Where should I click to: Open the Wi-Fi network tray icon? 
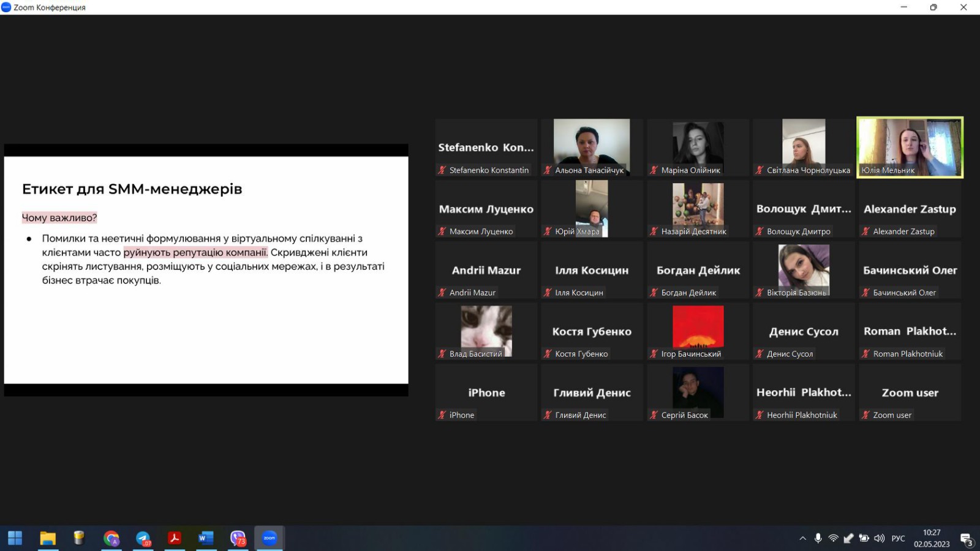click(833, 538)
